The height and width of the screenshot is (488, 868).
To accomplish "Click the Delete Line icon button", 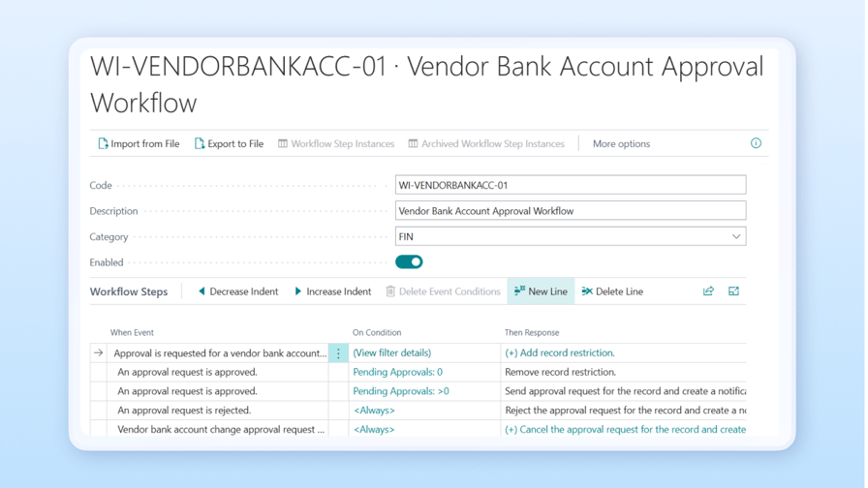I will click(x=587, y=291).
